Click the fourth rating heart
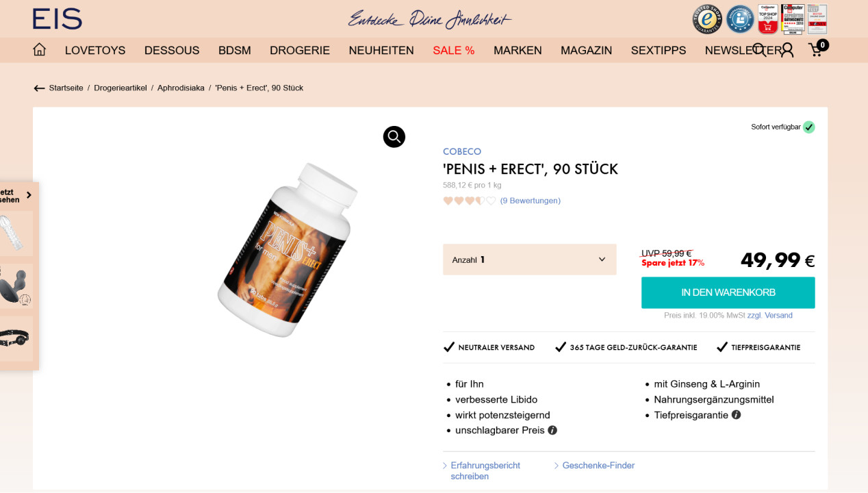This screenshot has height=493, width=868. pyautogui.click(x=480, y=200)
